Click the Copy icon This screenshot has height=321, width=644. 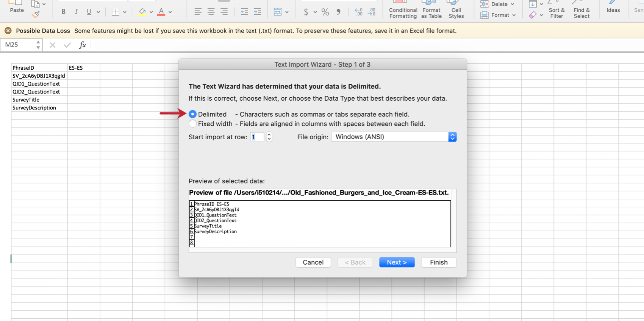(35, 4)
